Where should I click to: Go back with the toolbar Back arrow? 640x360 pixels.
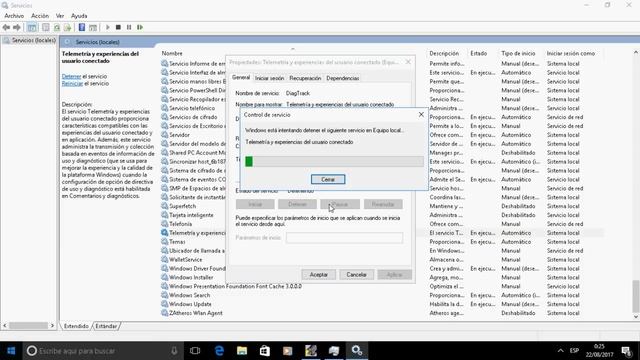tap(6, 27)
